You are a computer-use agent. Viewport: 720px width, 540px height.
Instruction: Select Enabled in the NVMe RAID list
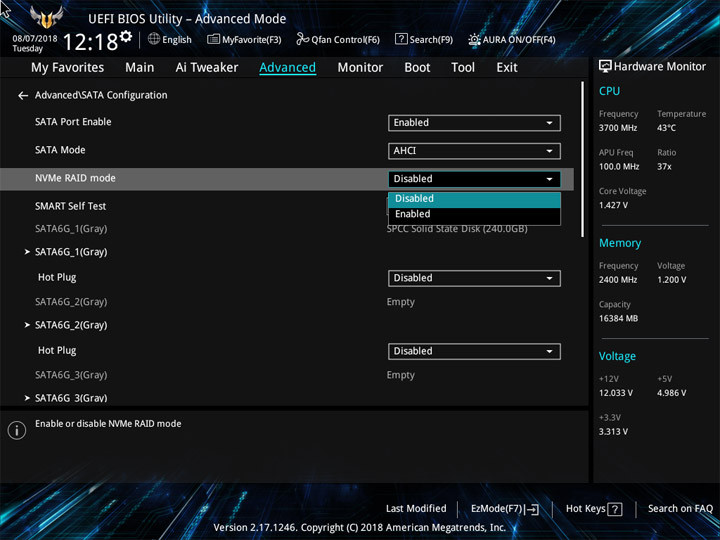coord(474,214)
